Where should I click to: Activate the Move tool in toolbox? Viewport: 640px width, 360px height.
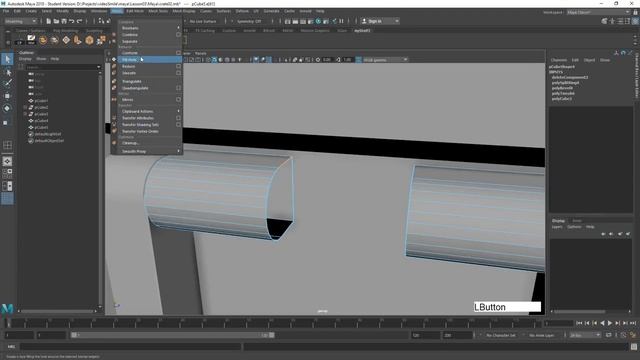[7, 96]
